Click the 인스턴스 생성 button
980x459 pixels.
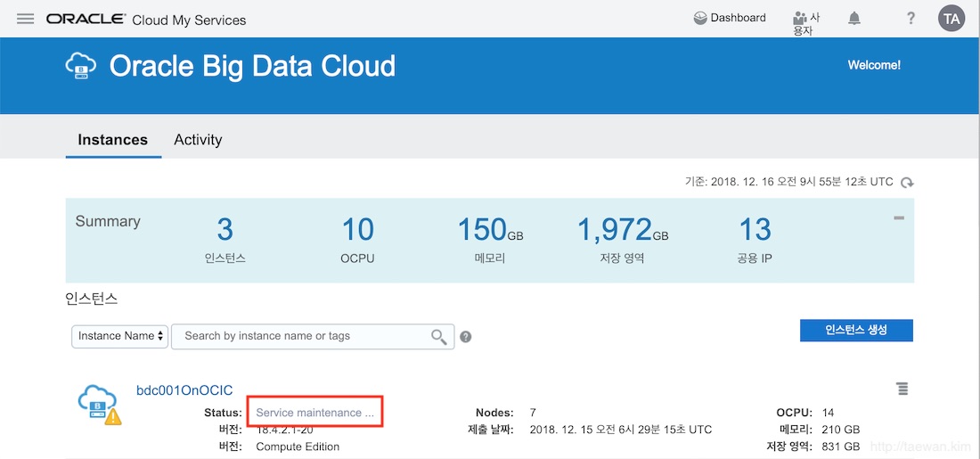tap(856, 330)
